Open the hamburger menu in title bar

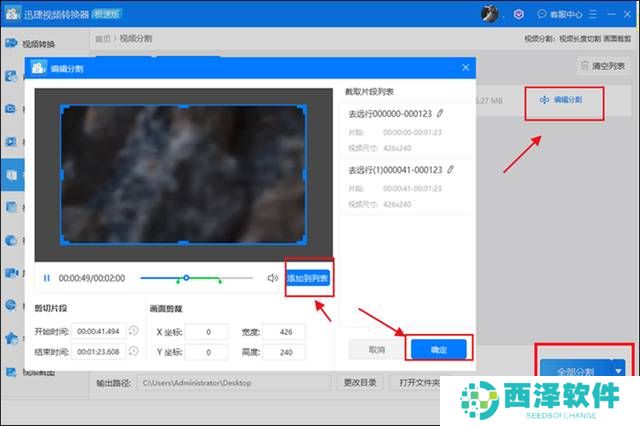click(593, 14)
